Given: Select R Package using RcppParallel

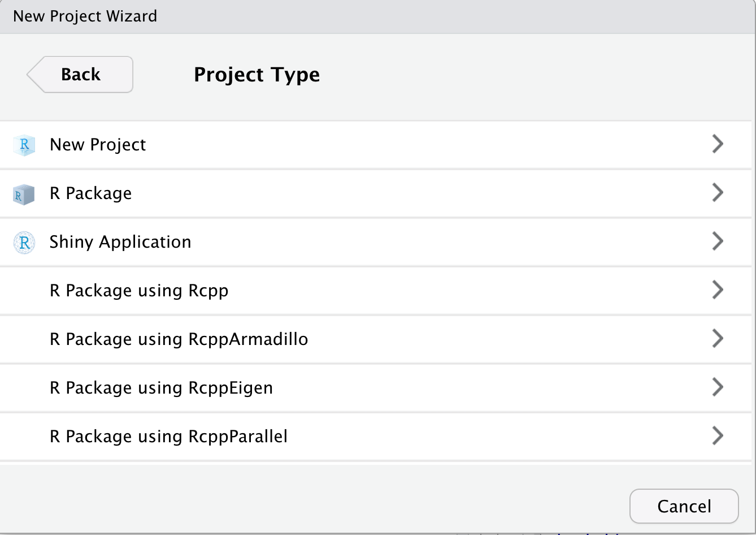Looking at the screenshot, I should pos(376,437).
